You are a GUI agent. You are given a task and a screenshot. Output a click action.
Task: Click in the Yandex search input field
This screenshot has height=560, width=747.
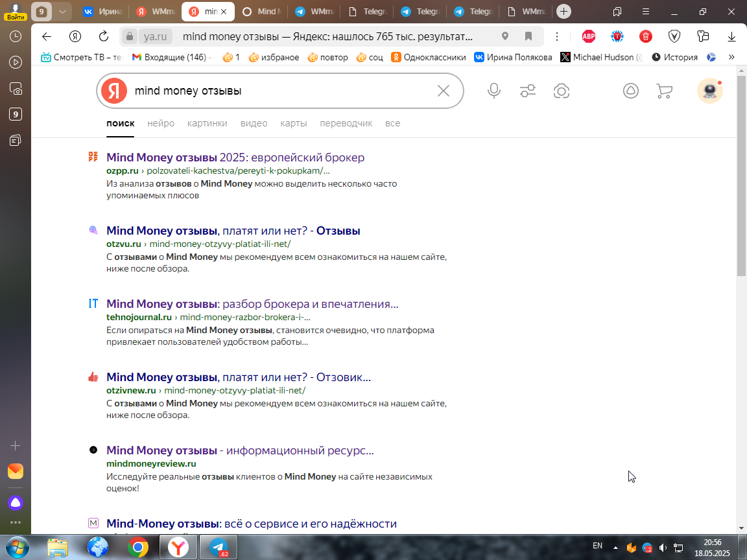281,91
